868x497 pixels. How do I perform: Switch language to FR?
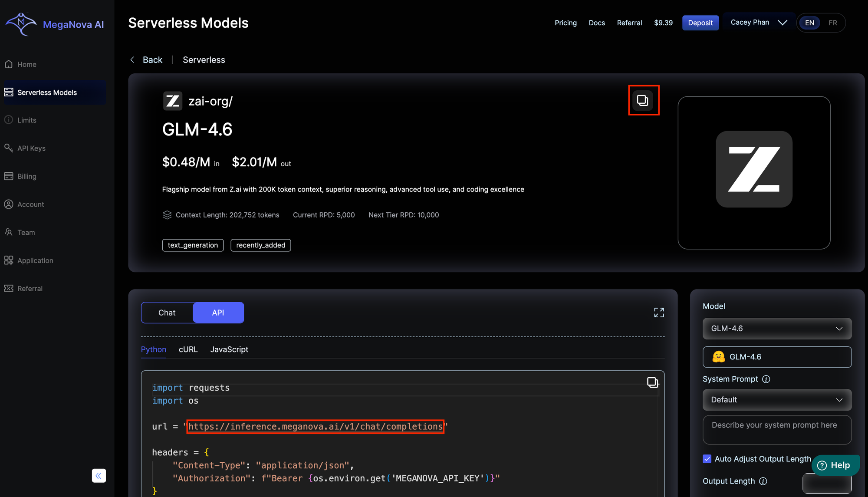pos(832,23)
